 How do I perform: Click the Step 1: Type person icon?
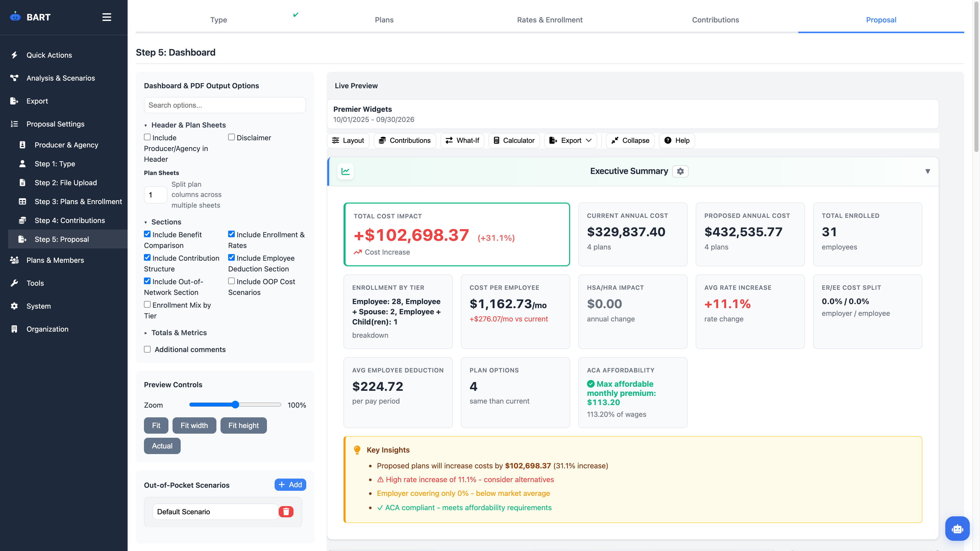[x=22, y=164]
